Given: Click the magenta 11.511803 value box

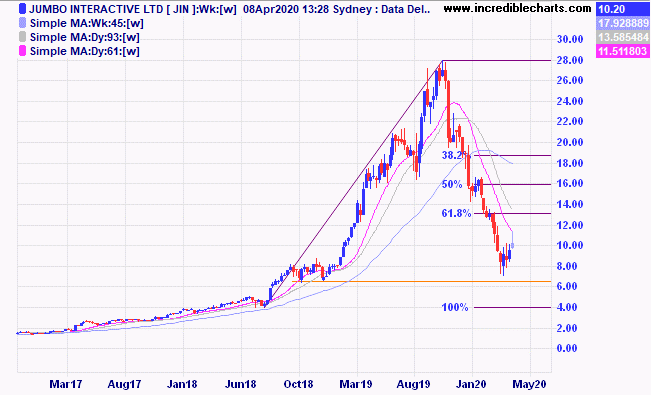Looking at the screenshot, I should pyautogui.click(x=622, y=51).
